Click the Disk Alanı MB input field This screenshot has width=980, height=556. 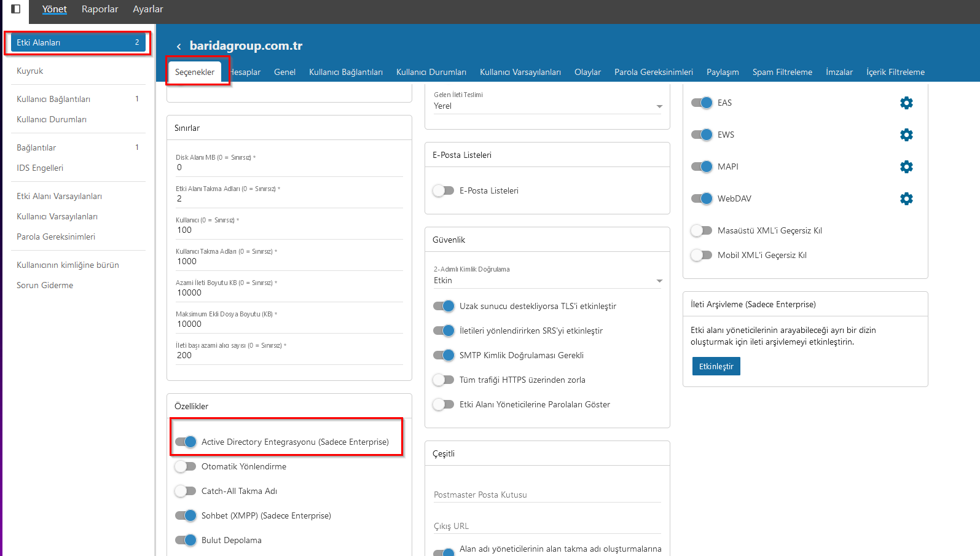point(289,168)
